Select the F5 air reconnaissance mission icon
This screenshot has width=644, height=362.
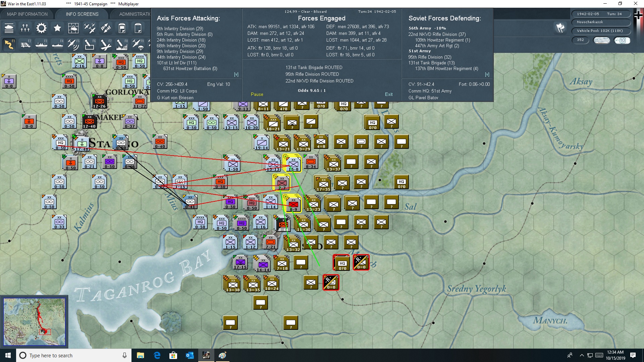[x=73, y=45]
